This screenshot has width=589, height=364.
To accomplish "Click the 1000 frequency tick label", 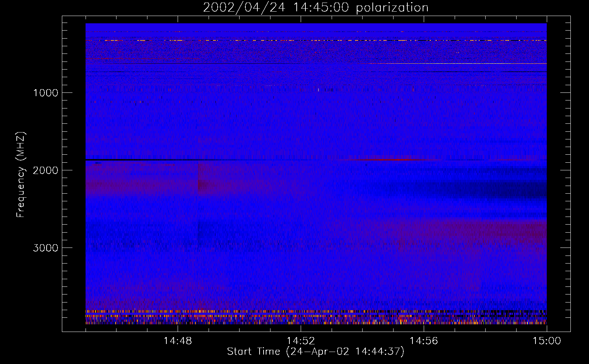I will pyautogui.click(x=46, y=93).
